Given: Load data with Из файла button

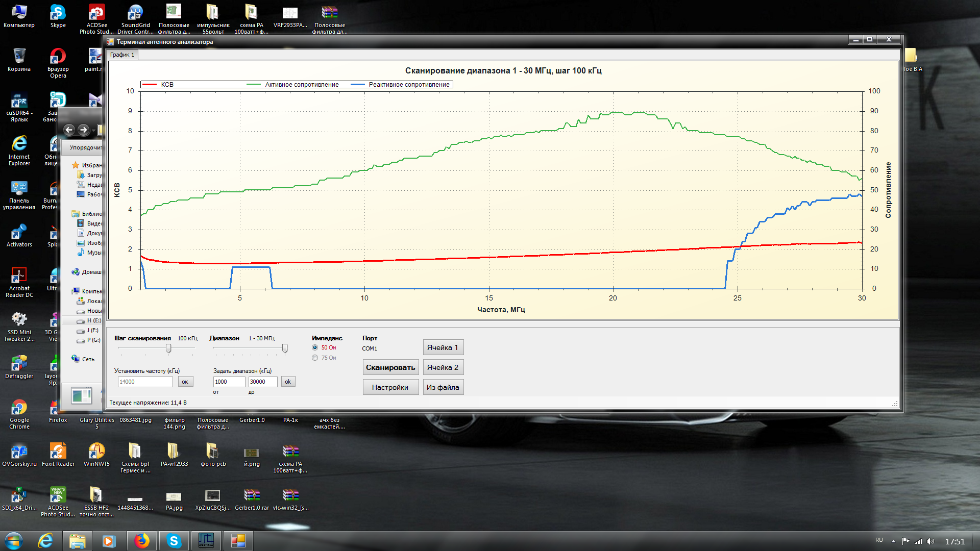Looking at the screenshot, I should (x=443, y=387).
